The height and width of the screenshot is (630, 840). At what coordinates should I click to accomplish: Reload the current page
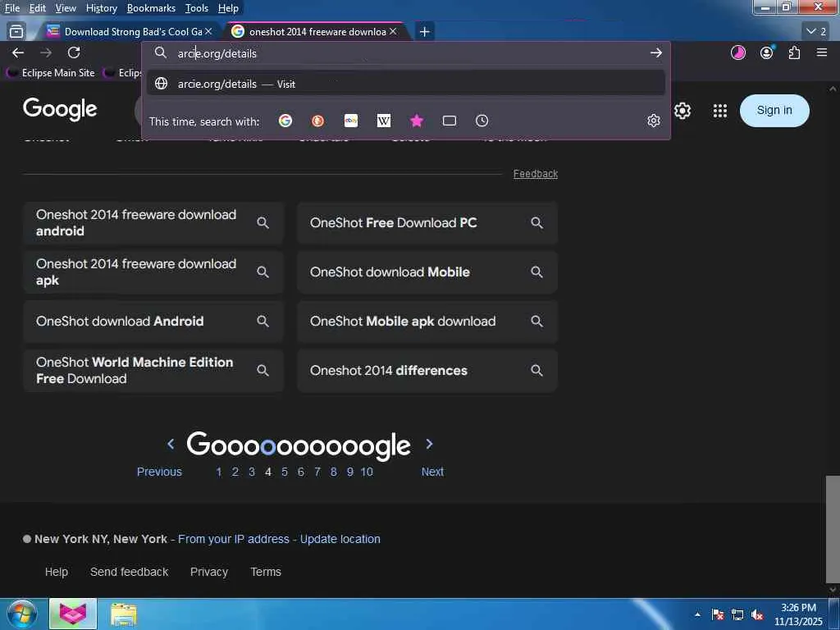click(74, 52)
